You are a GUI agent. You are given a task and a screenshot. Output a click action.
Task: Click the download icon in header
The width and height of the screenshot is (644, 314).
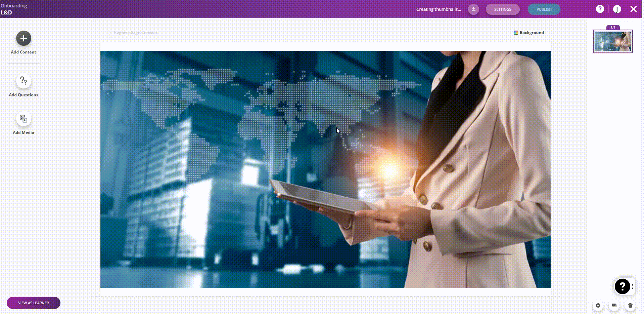pos(473,9)
